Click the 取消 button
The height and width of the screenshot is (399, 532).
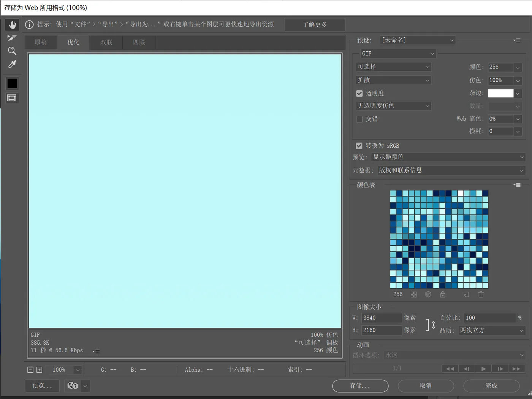pos(426,386)
